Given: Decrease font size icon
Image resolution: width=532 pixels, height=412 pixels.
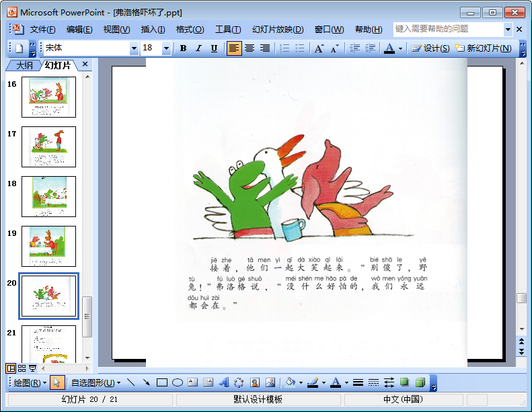Looking at the screenshot, I should coord(334,48).
